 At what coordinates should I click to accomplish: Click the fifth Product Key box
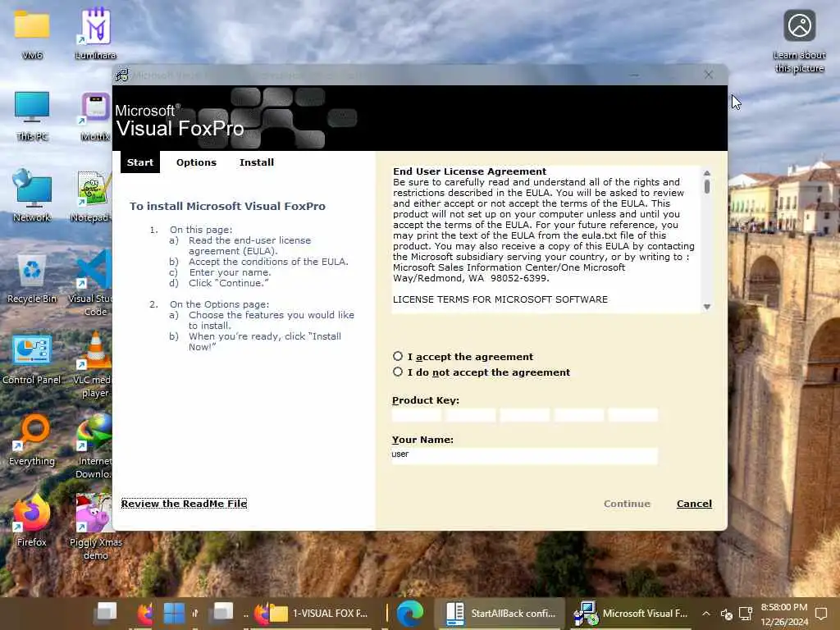(632, 414)
